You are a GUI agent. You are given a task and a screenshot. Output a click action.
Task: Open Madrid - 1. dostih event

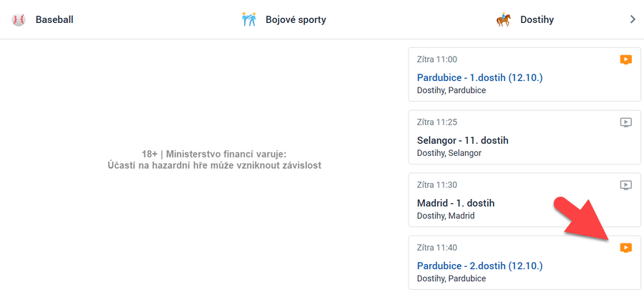(x=456, y=203)
